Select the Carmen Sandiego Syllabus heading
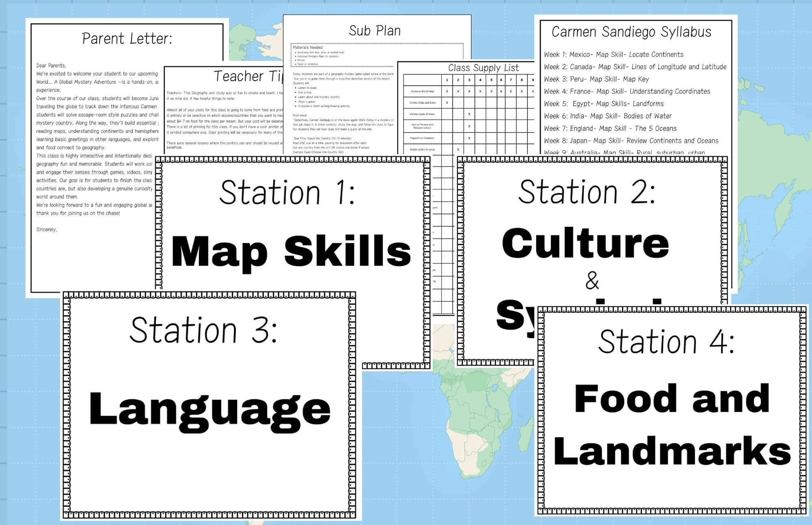The image size is (812, 525). pos(631,32)
